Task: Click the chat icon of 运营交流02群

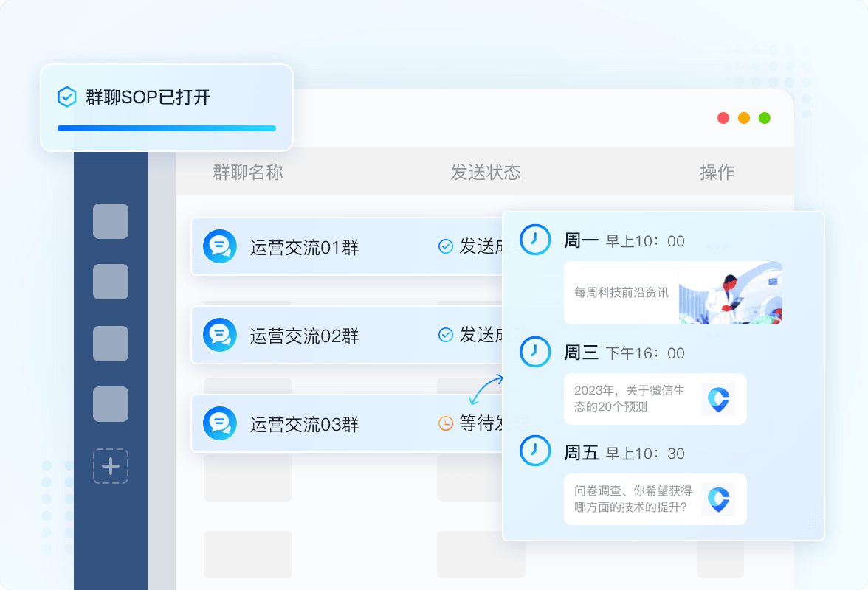Action: [x=220, y=335]
